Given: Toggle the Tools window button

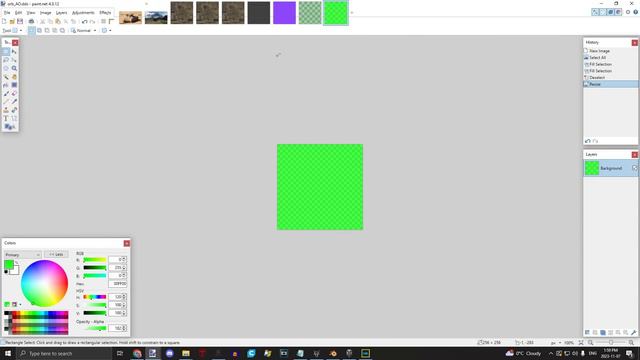Looking at the screenshot, I should (595, 12).
